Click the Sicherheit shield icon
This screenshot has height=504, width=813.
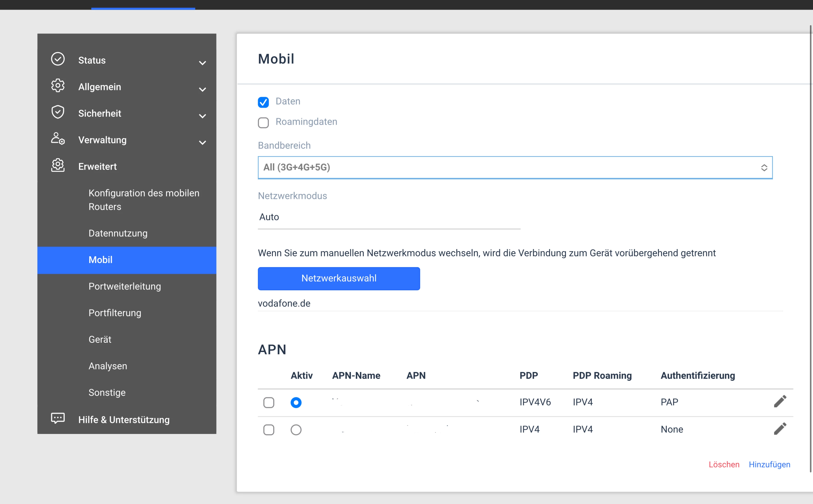(58, 112)
